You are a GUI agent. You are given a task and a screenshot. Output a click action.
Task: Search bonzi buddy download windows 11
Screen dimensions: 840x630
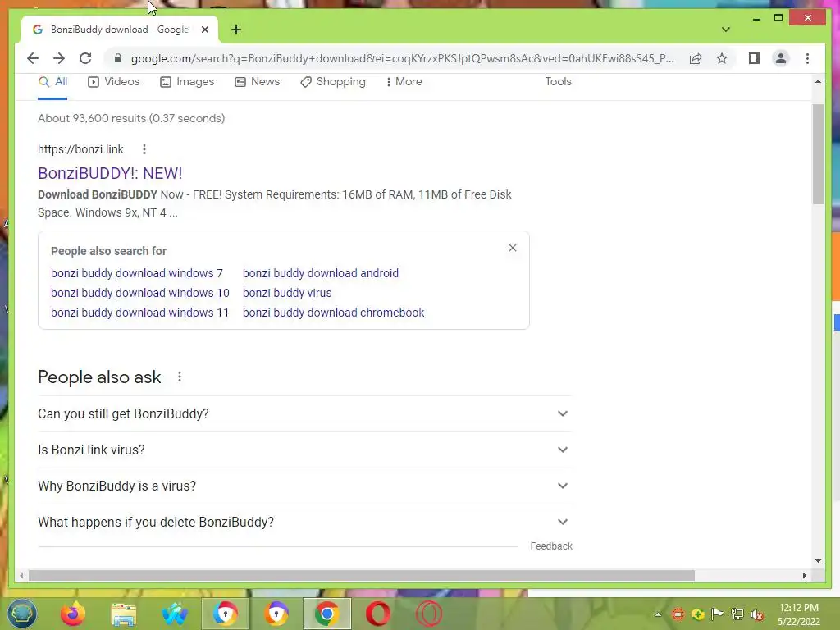coord(139,313)
